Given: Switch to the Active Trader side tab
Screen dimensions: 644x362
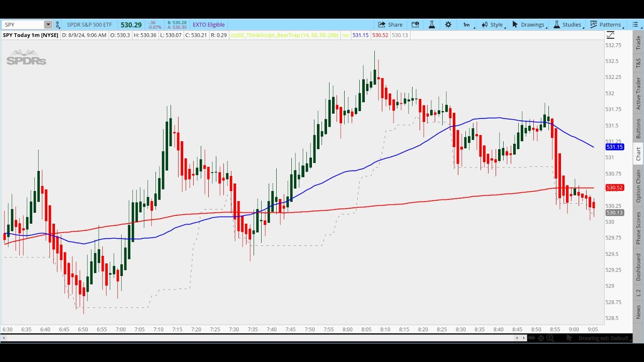Looking at the screenshot, I should pyautogui.click(x=638, y=94).
